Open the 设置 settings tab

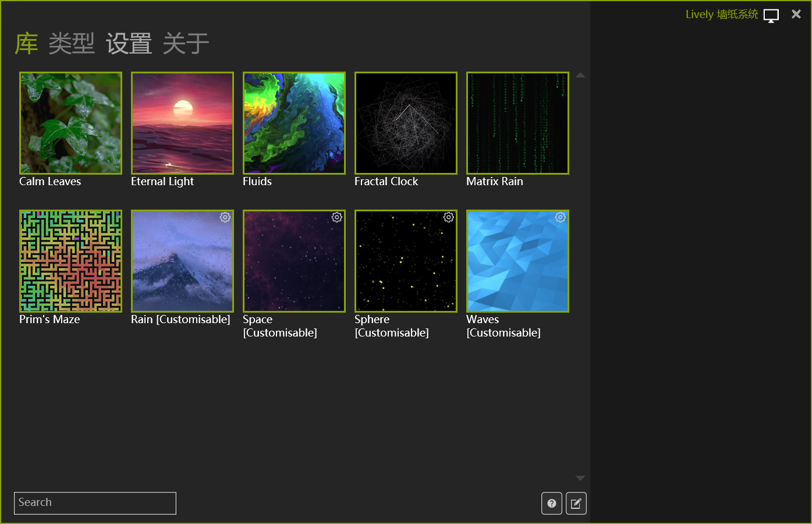129,44
